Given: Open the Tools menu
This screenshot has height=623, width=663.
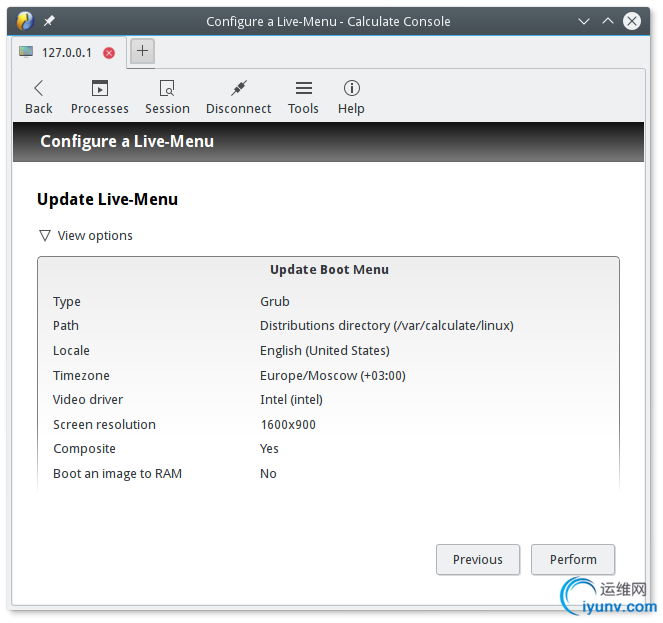Looking at the screenshot, I should point(304,97).
